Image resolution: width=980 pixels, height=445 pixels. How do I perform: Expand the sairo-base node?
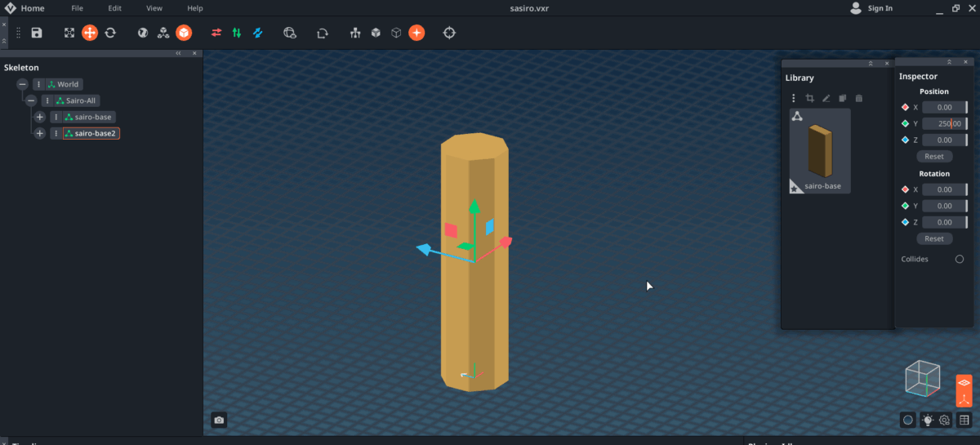[39, 117]
